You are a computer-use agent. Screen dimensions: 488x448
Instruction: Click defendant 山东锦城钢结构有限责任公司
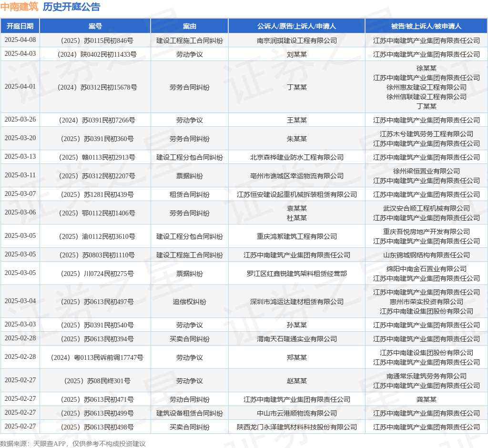427,255
